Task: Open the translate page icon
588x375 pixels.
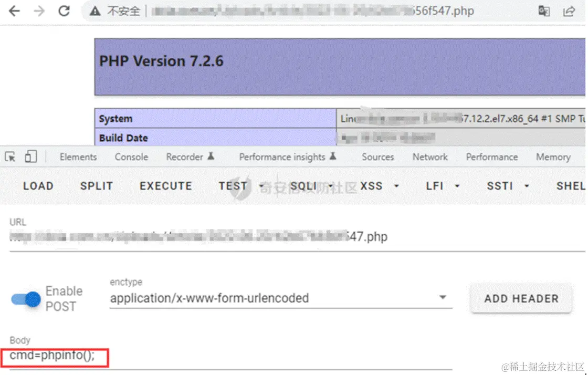Action: (544, 11)
